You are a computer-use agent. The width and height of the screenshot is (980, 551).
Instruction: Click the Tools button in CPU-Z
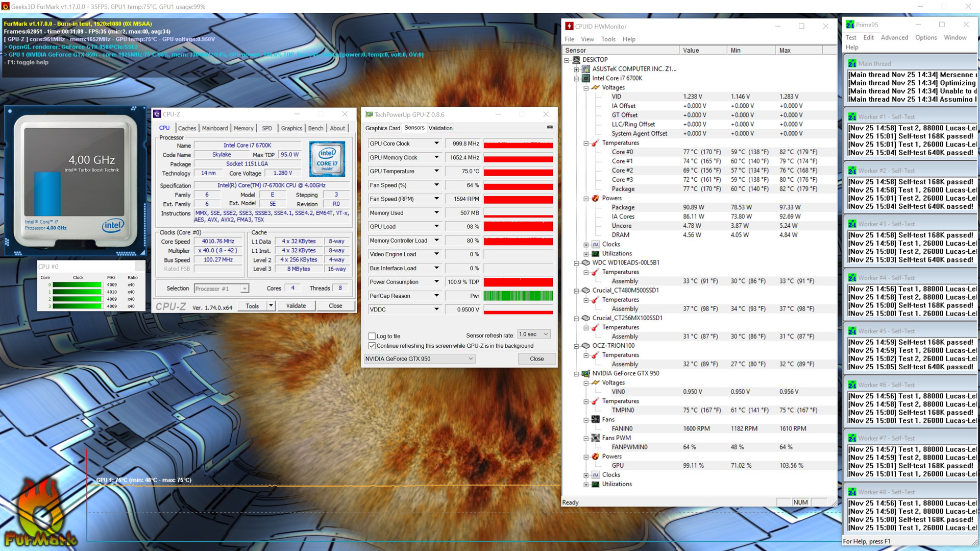[x=252, y=306]
